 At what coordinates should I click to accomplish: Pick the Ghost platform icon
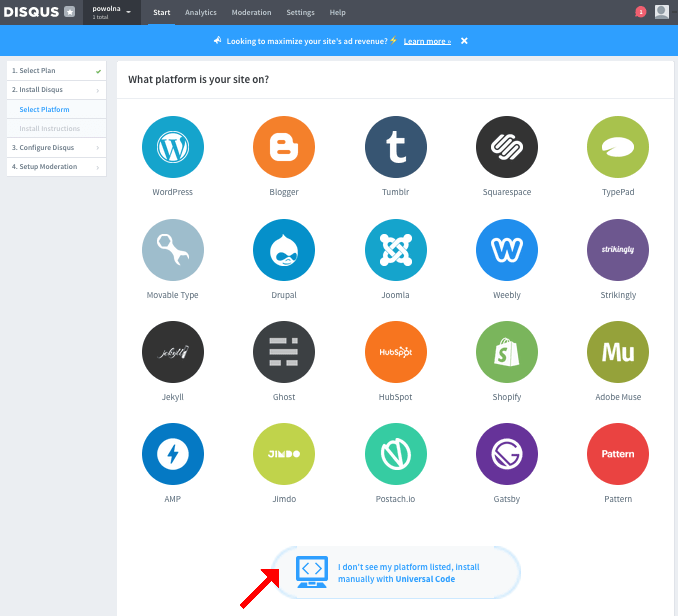[x=284, y=352]
